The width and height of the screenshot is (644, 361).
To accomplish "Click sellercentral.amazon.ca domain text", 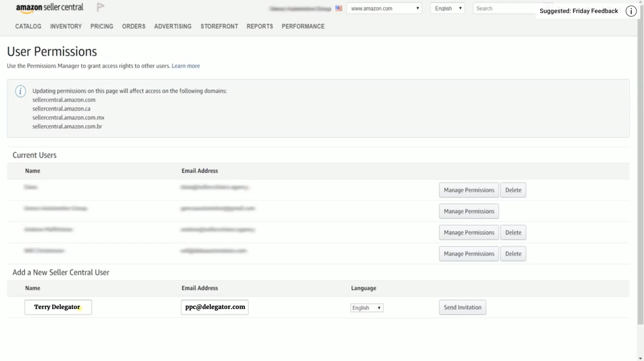I will coord(61,109).
